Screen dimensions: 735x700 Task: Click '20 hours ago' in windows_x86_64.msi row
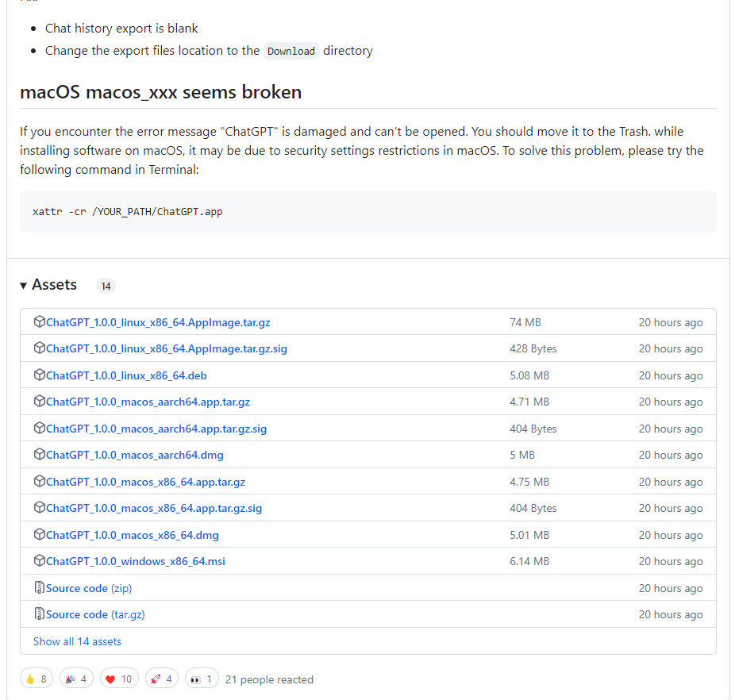[671, 562]
